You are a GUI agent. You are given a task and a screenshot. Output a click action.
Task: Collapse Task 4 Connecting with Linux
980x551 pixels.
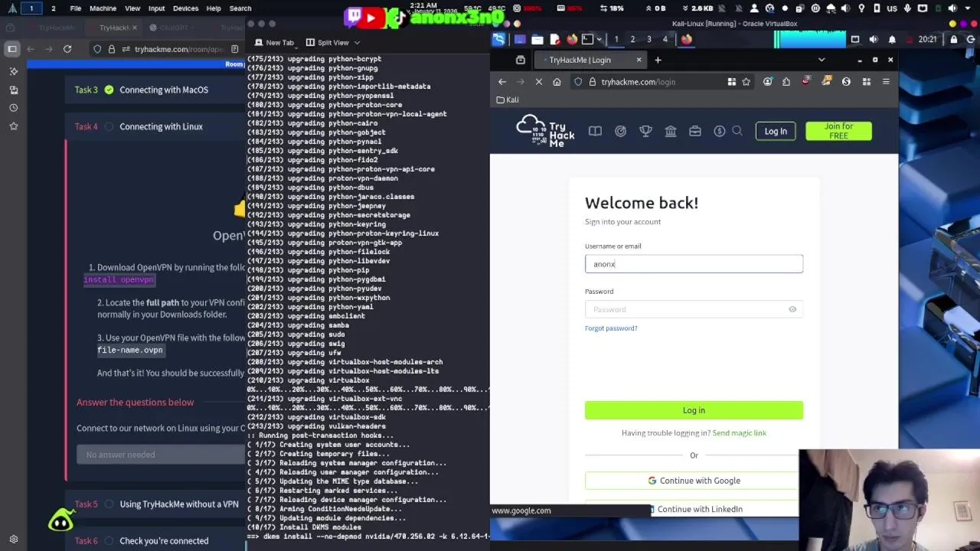[155, 126]
